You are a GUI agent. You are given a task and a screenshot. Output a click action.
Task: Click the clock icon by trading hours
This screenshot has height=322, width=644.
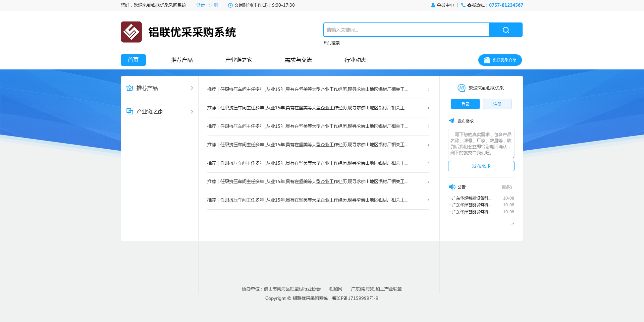click(230, 5)
